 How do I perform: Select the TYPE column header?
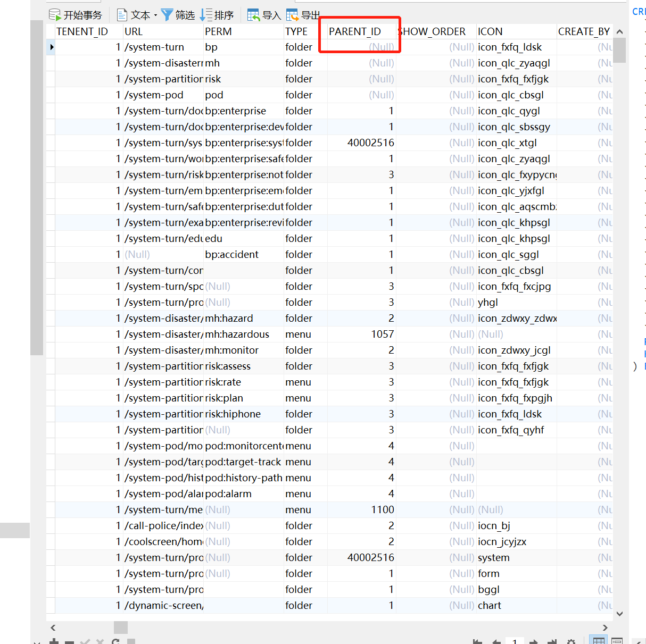click(305, 31)
